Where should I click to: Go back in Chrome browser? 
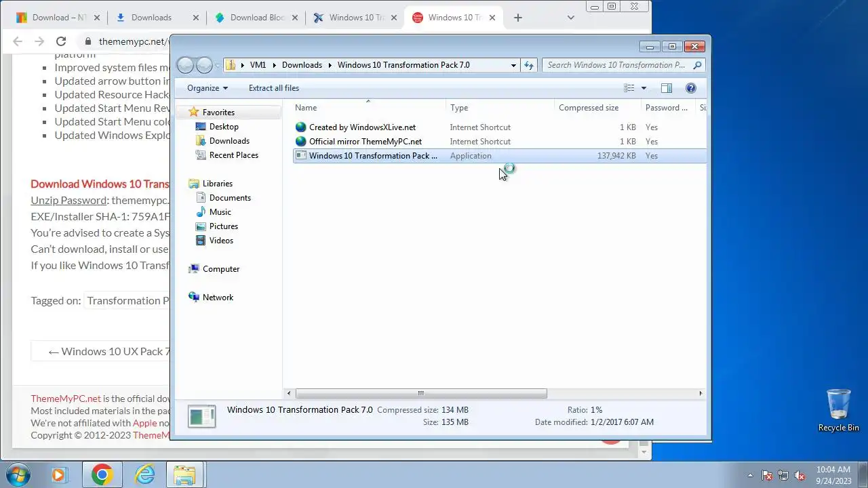18,41
